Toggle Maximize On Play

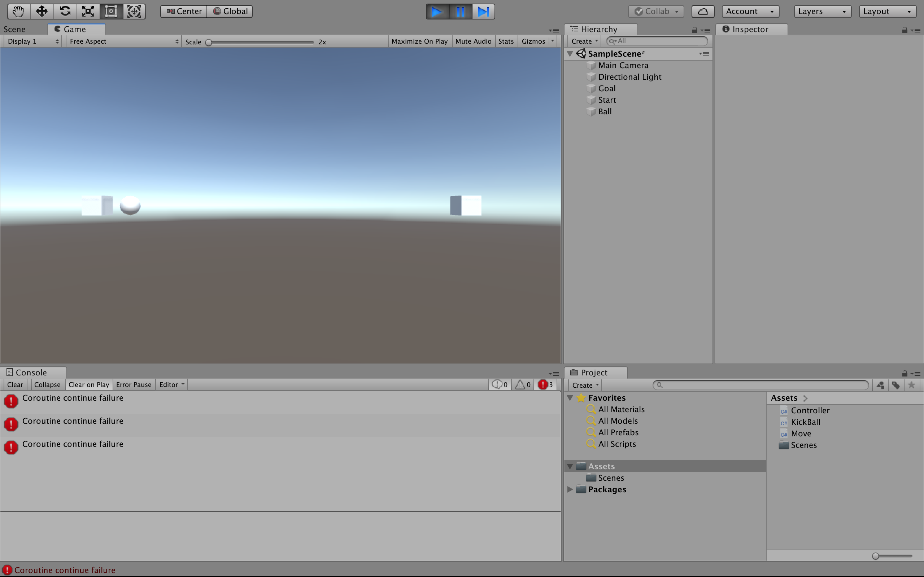pos(419,41)
